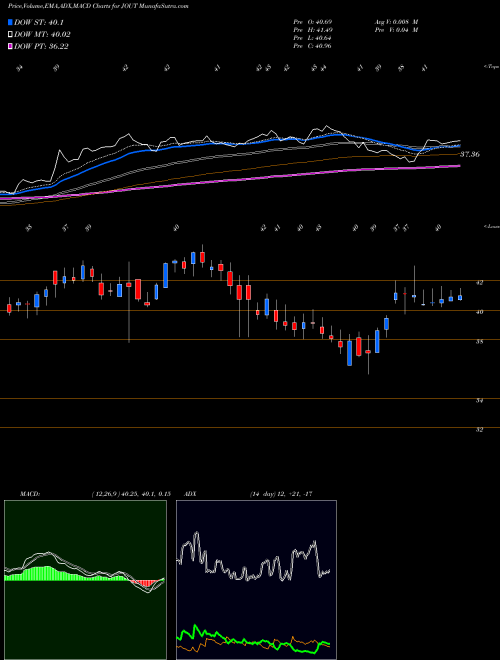Click the 40 price axis label
The image size is (500, 660).
[x=479, y=312]
